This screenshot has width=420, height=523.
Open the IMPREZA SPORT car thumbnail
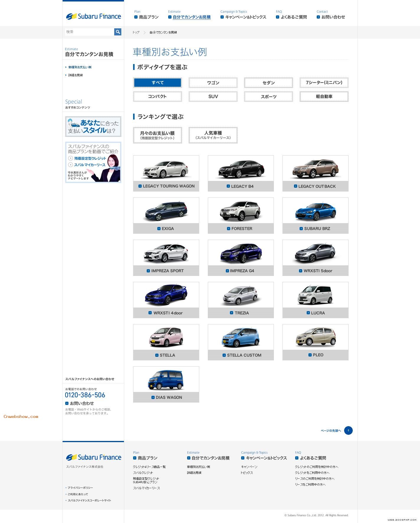[x=166, y=258]
